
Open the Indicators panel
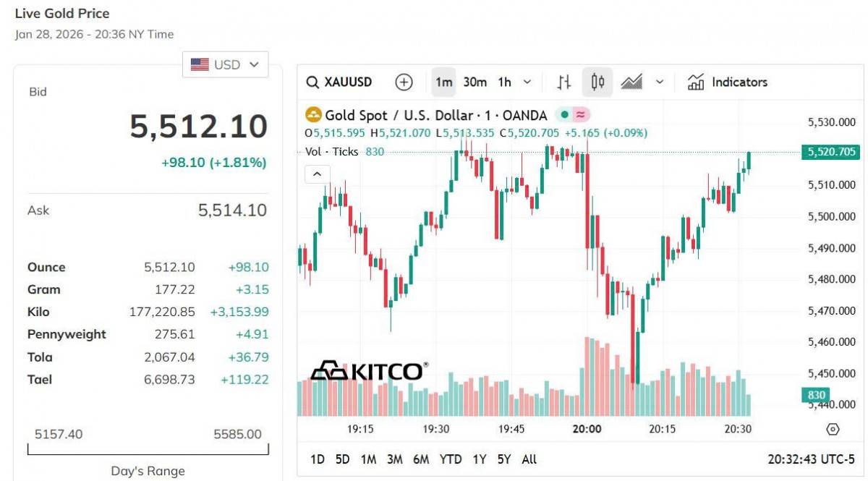tap(728, 82)
